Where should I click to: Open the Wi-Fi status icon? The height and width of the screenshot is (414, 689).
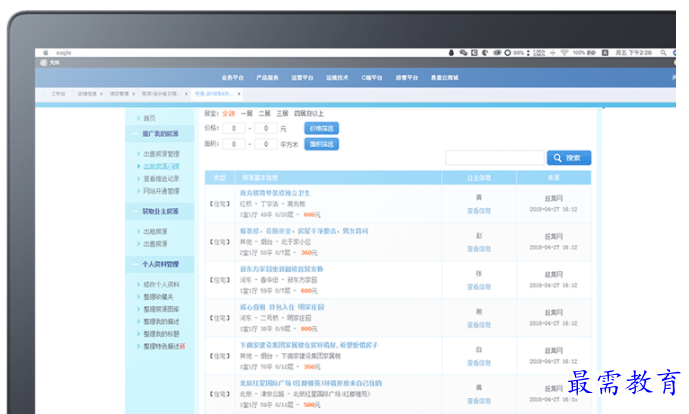[x=564, y=53]
